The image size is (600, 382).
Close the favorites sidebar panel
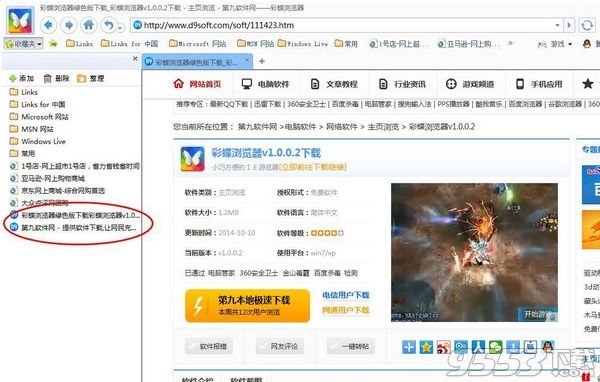tap(135, 59)
